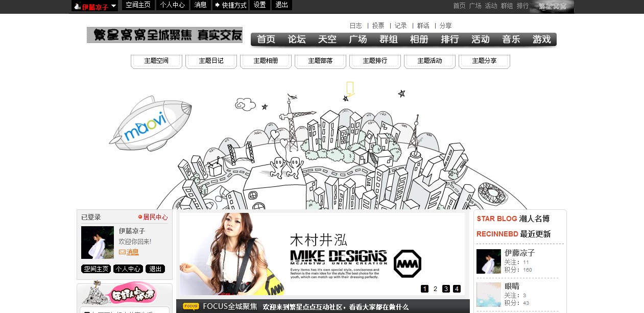Click the yellow FOCUS speech bubble icon
The height and width of the screenshot is (313, 644).
(190, 307)
